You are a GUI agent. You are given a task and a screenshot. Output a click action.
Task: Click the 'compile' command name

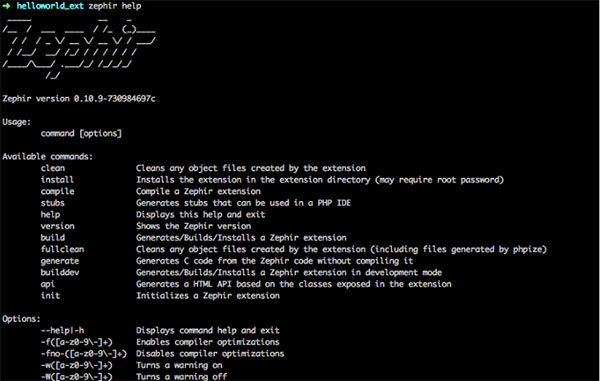(x=57, y=192)
